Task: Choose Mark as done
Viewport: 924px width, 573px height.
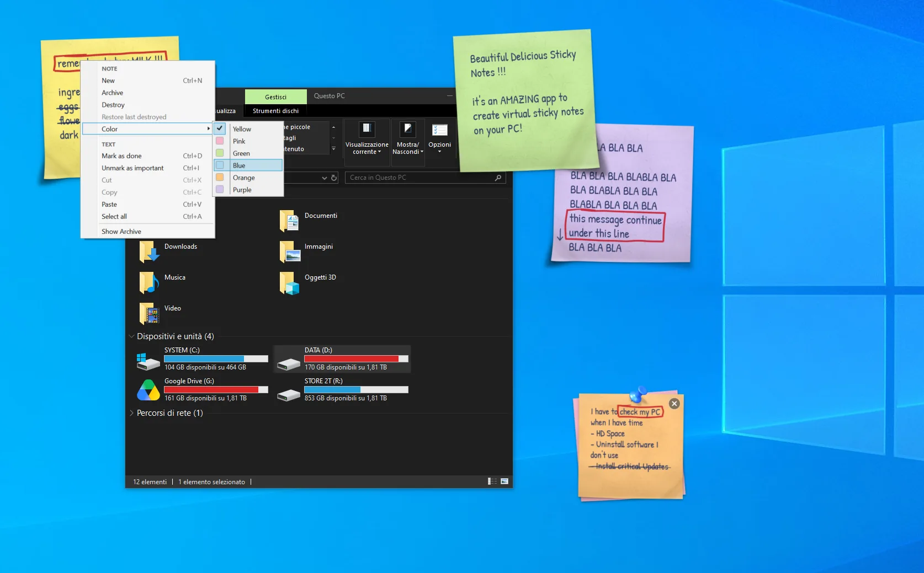Action: [147, 156]
